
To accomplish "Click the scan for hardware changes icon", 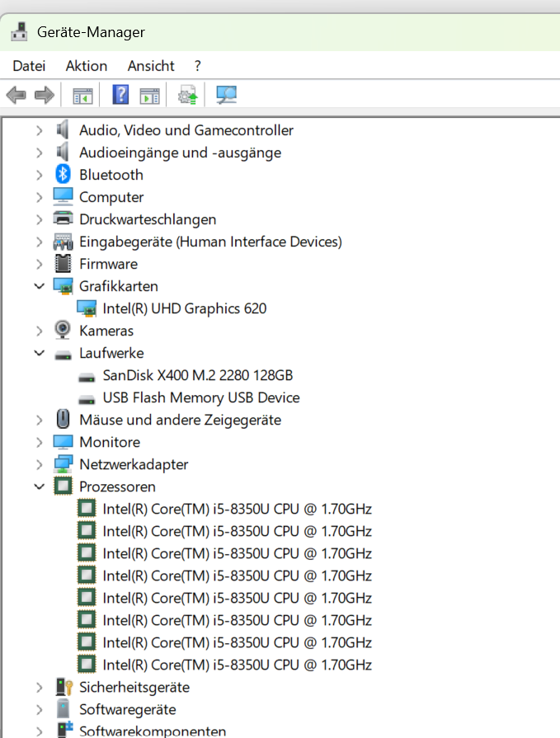I will point(226,95).
